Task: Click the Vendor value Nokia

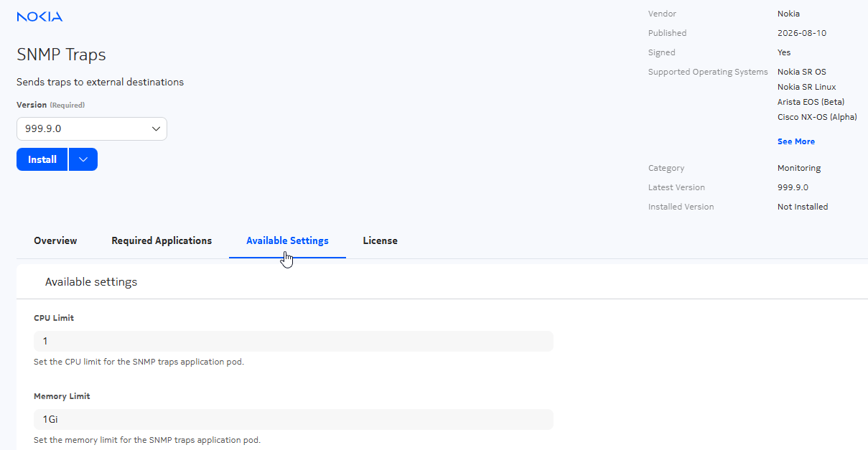Action: point(788,14)
